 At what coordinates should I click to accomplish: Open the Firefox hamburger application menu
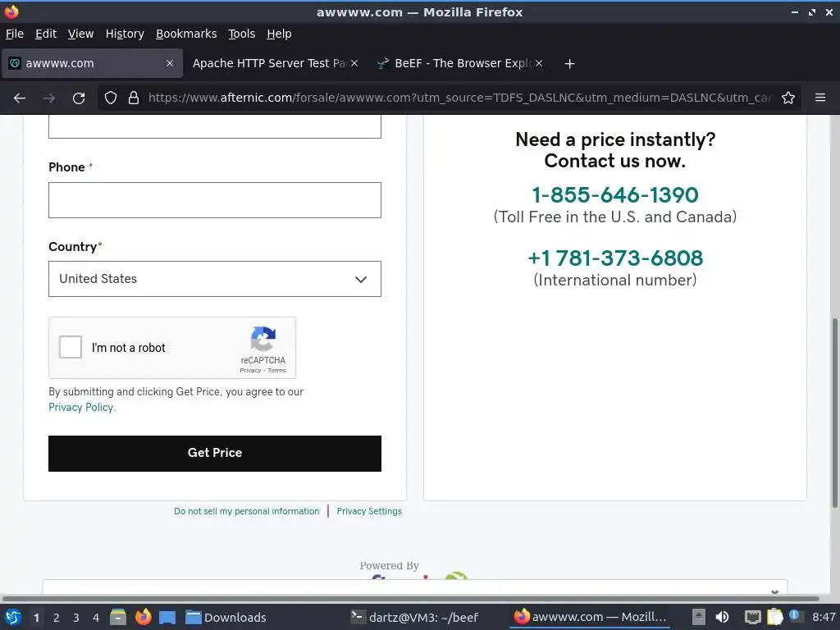tap(820, 98)
